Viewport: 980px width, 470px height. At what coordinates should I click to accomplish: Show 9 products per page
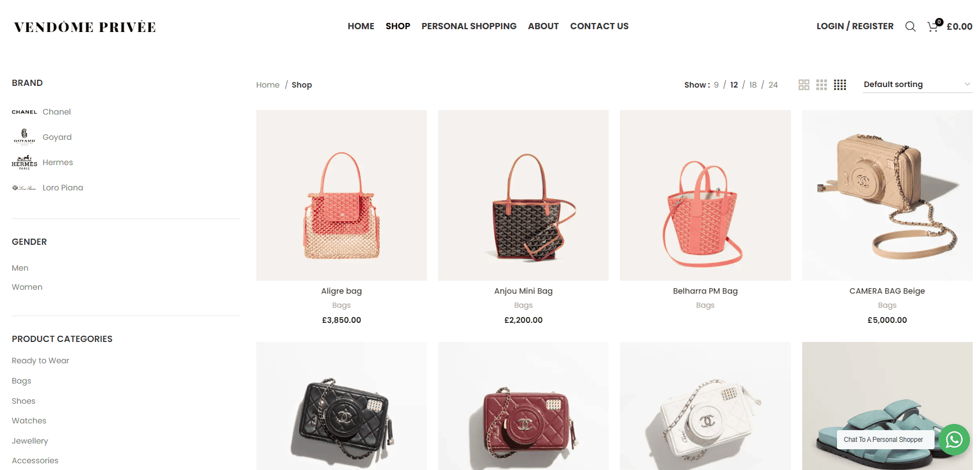click(x=716, y=85)
